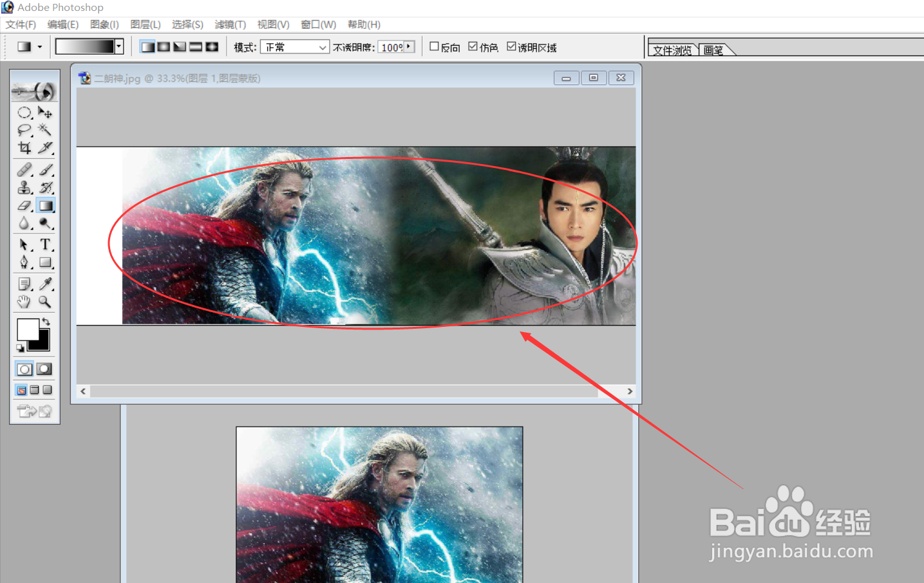Open the 帮助(H) menu
The image size is (924, 583).
point(364,24)
